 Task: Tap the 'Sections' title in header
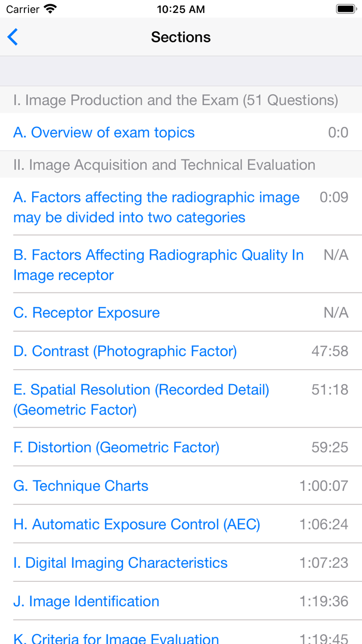click(180, 37)
